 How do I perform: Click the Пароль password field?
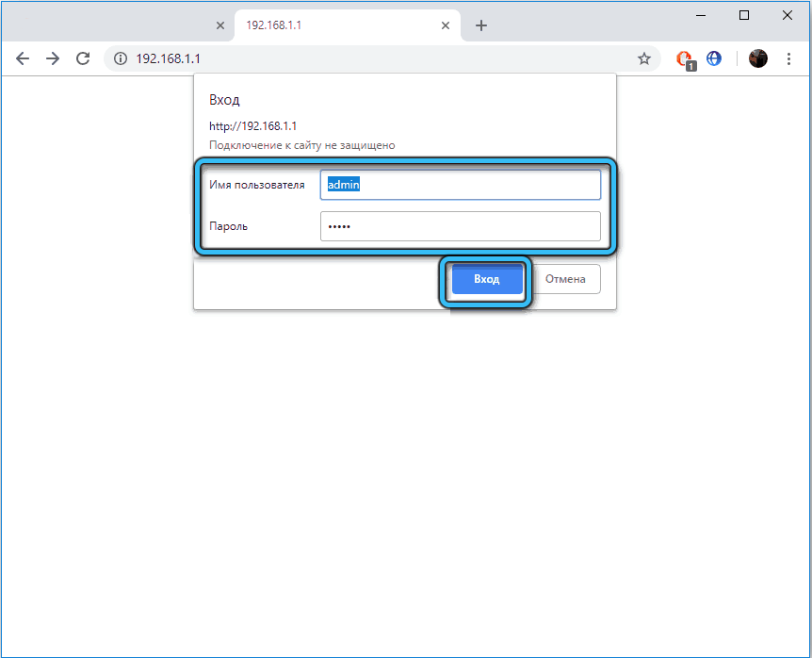tap(460, 226)
